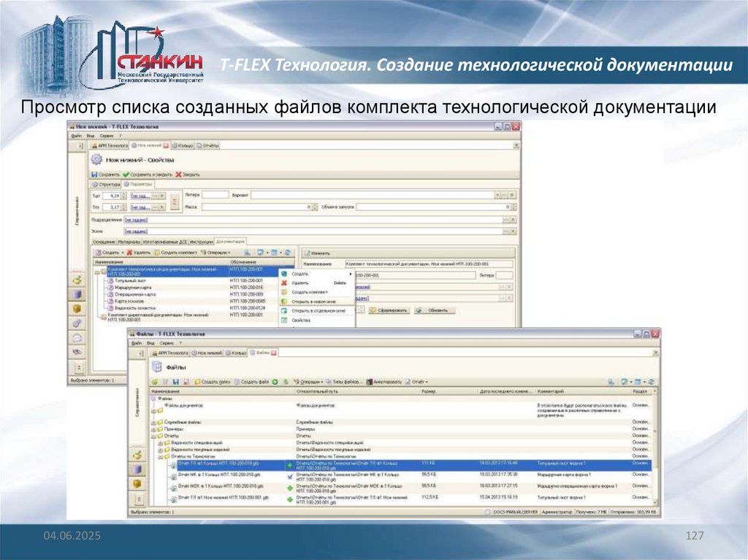Open the Создать submenu in context menu
The image size is (748, 560).
[317, 274]
